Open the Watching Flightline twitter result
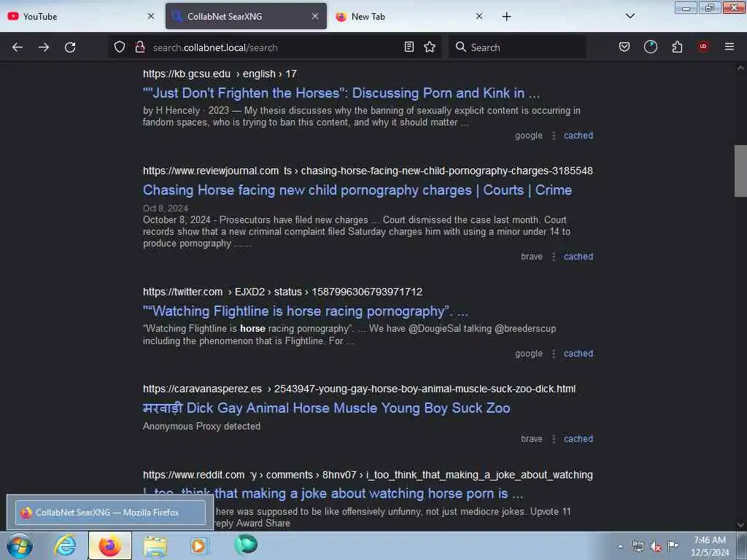 (306, 311)
